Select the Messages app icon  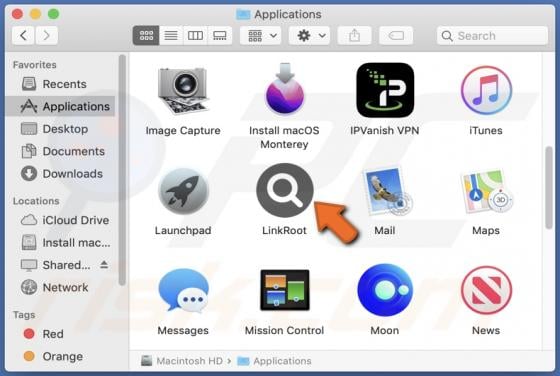pyautogui.click(x=183, y=291)
